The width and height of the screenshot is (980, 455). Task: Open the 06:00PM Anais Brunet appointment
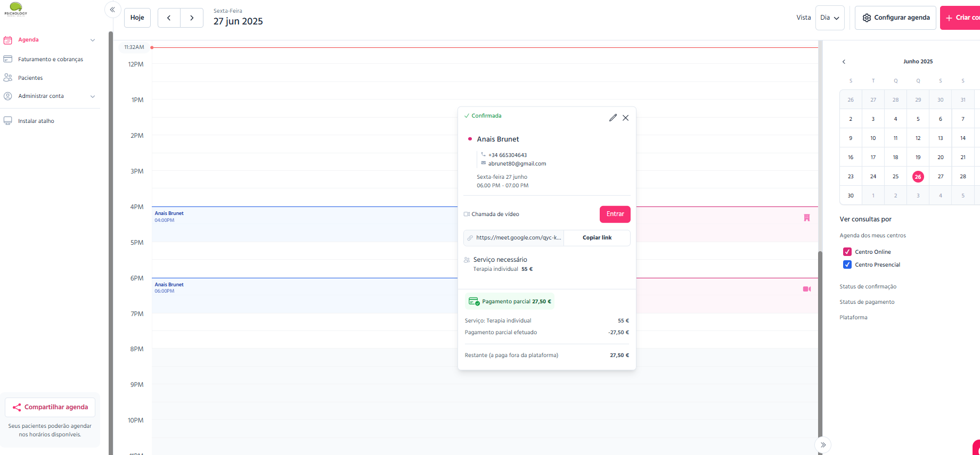click(305, 295)
